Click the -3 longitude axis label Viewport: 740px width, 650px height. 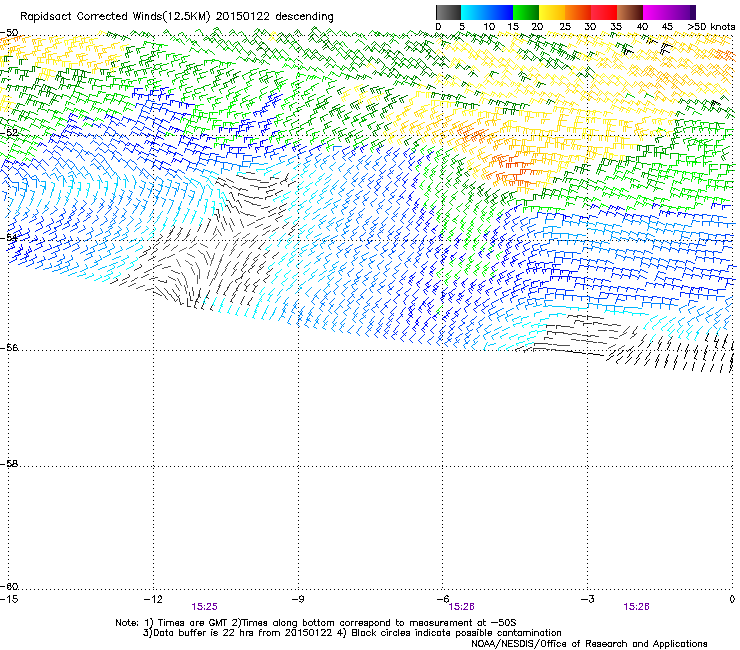click(x=587, y=599)
